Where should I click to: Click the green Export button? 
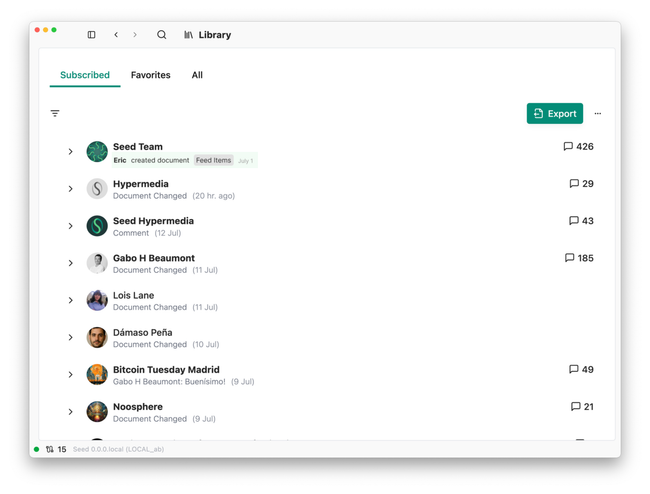[x=555, y=114]
